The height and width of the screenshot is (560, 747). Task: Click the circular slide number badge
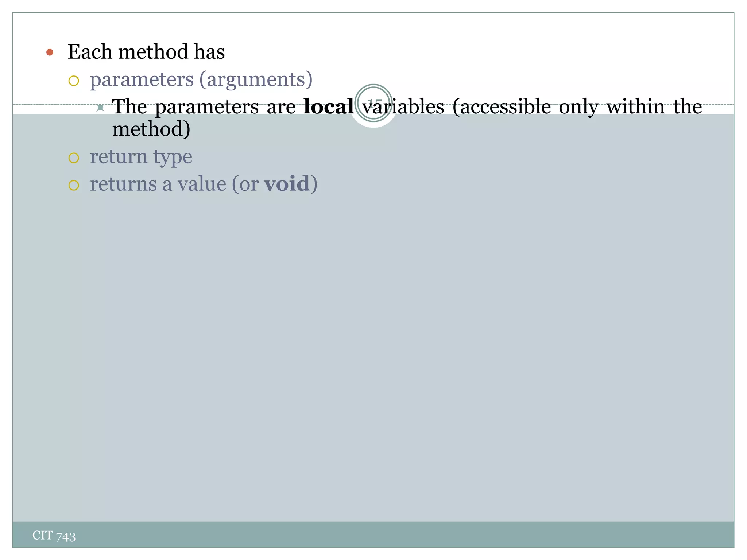click(x=373, y=103)
